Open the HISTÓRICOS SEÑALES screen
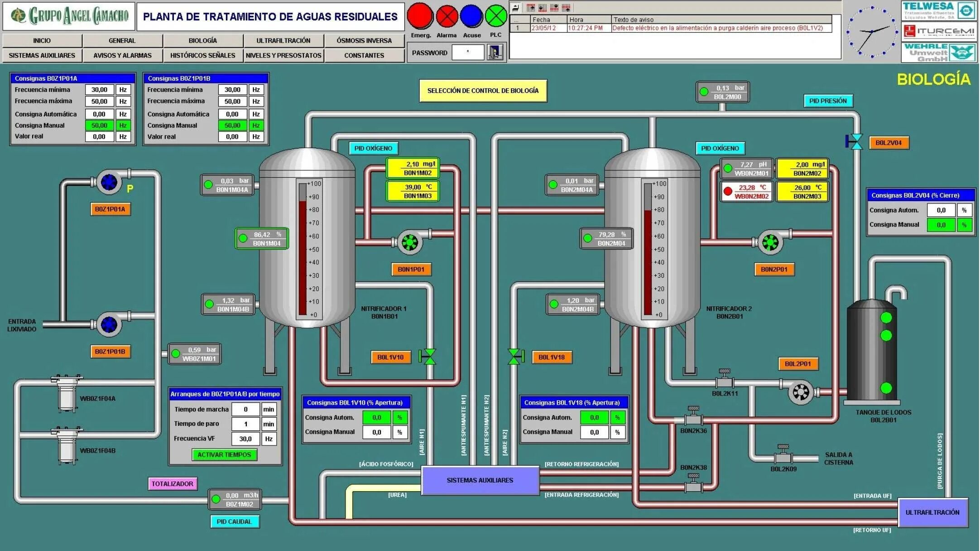 click(x=202, y=55)
